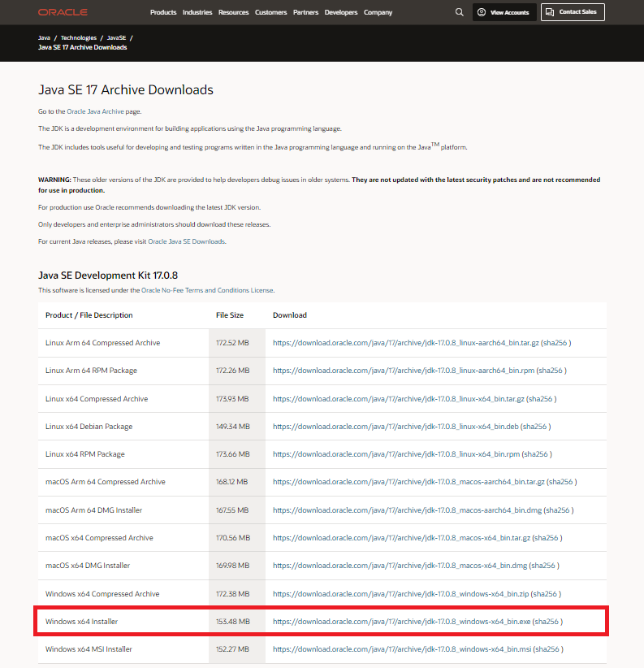Download the macos-aarch64_bin.tar.gz file
Image resolution: width=644 pixels, height=668 pixels.
click(x=408, y=482)
